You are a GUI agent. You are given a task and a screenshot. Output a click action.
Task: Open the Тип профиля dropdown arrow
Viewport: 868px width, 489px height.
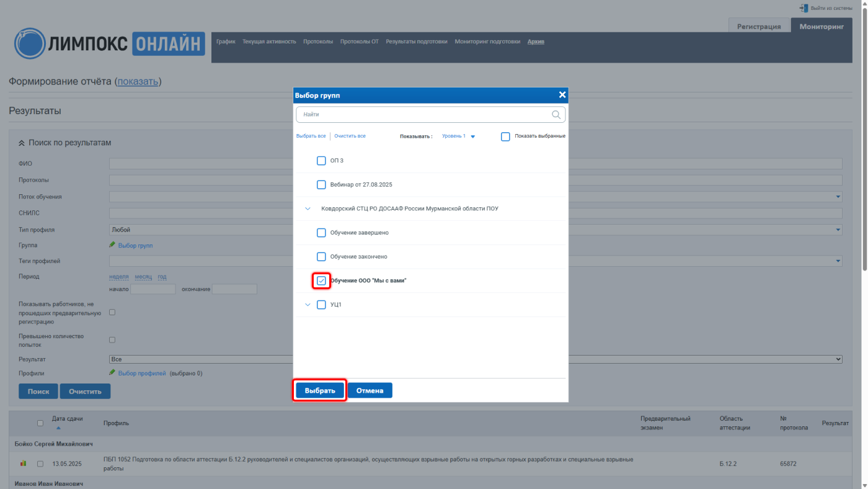click(838, 230)
